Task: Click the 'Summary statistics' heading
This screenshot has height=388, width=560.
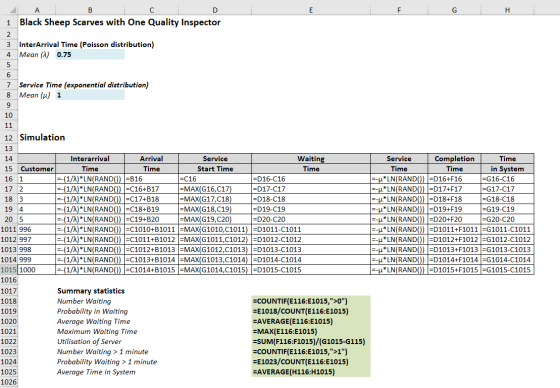Action: pos(91,291)
